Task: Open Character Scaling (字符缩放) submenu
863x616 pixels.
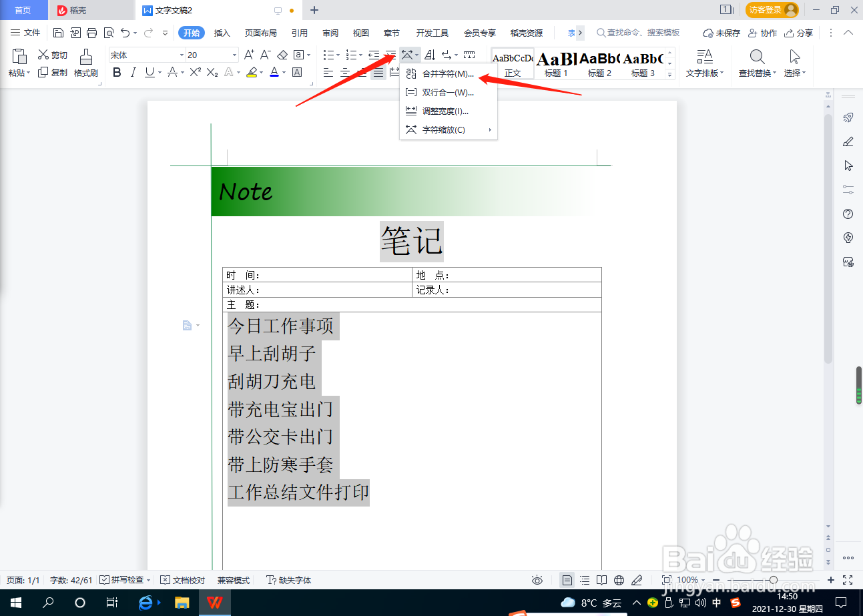Action: [x=448, y=129]
